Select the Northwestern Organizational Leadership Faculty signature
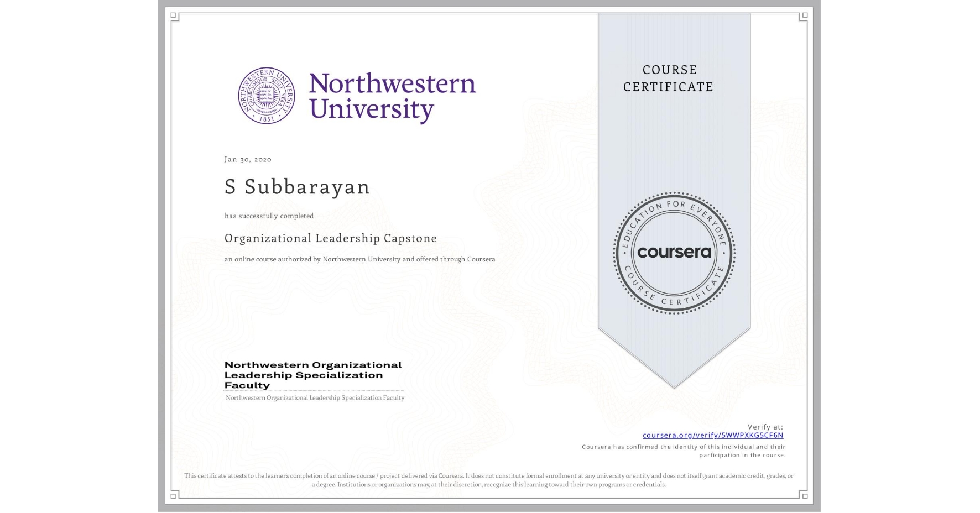980x513 pixels. [312, 375]
